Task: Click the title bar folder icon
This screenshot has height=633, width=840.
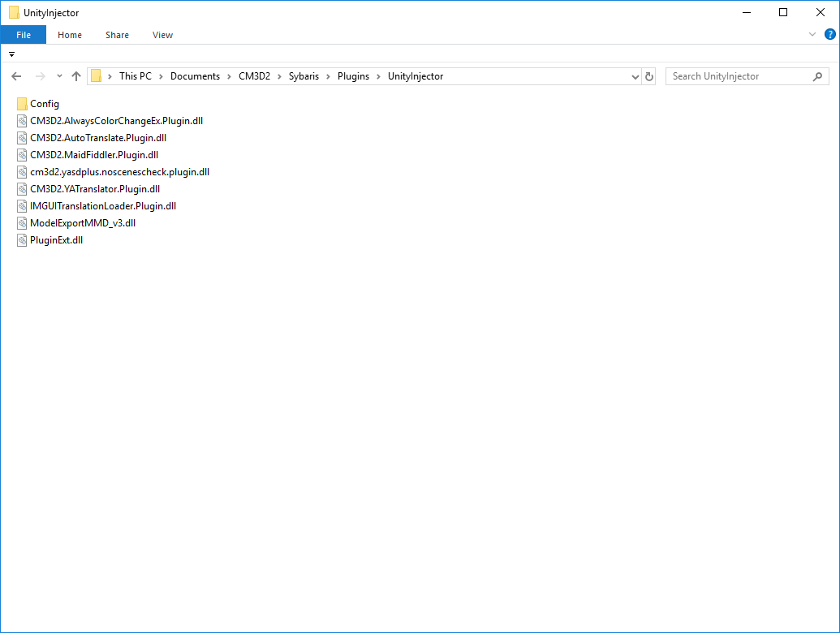Action: pyautogui.click(x=14, y=12)
